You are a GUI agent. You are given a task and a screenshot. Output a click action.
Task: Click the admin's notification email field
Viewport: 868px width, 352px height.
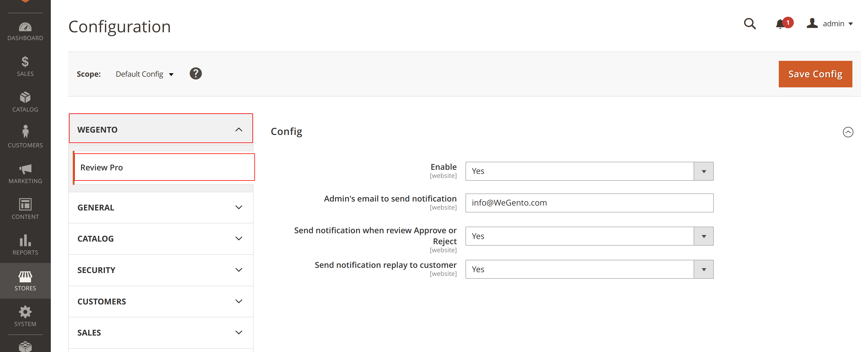(x=589, y=203)
